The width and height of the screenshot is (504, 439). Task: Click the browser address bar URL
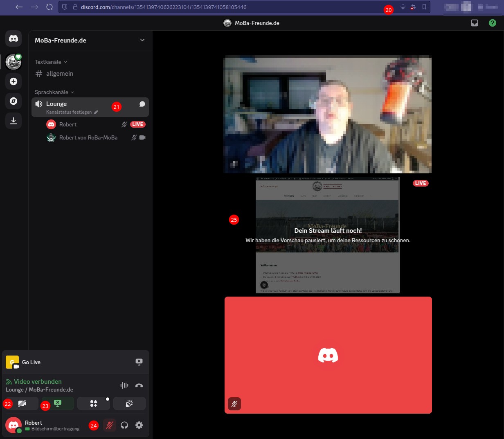click(x=164, y=7)
